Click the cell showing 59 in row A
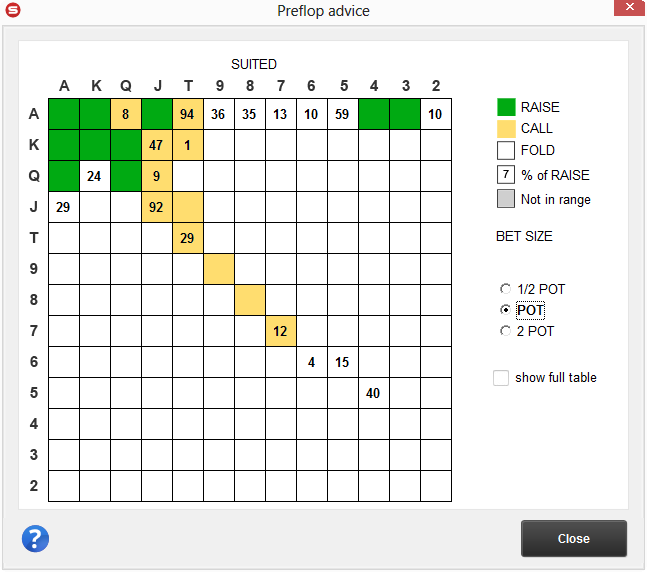Viewport: 647px width, 572px height. tap(343, 114)
